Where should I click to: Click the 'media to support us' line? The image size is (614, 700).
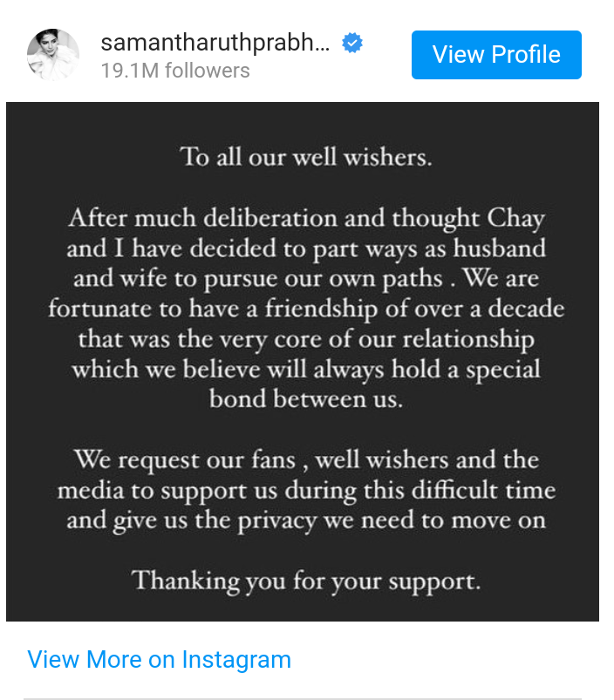click(x=306, y=491)
